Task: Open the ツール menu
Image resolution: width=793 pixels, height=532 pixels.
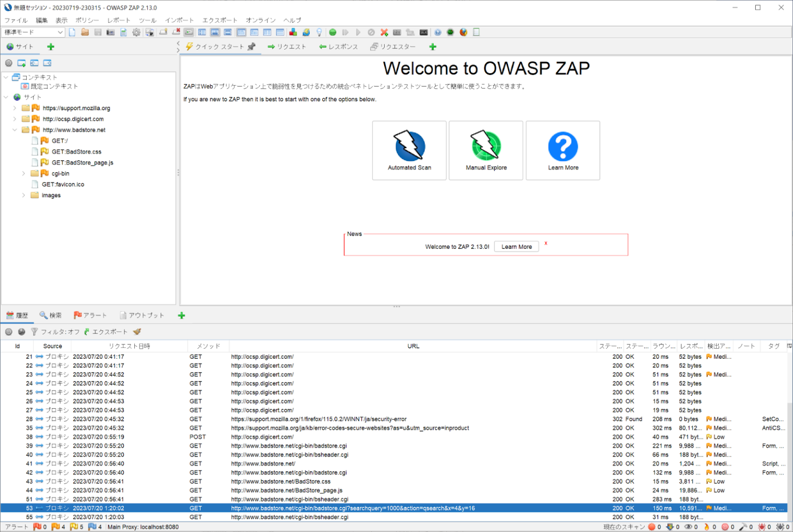Action: pos(148,20)
